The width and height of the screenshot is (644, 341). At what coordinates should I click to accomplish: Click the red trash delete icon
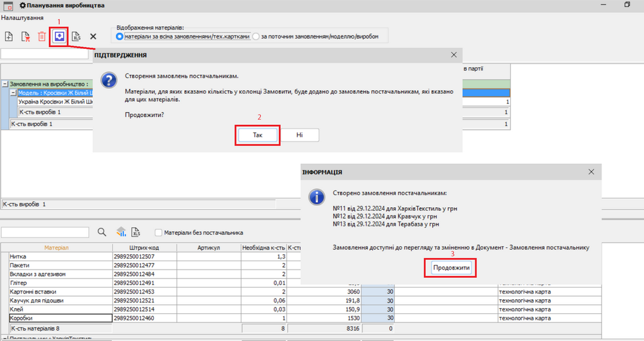click(42, 37)
